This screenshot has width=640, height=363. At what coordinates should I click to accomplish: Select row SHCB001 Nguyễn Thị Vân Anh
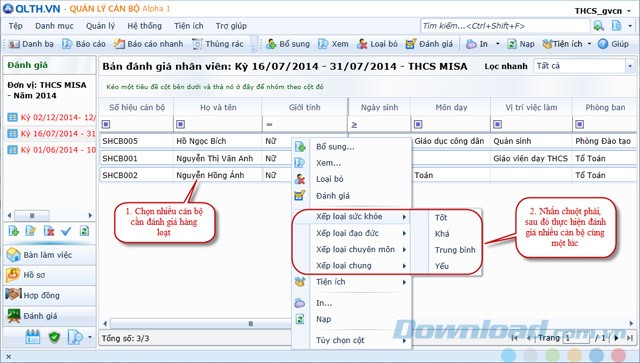coord(367,158)
